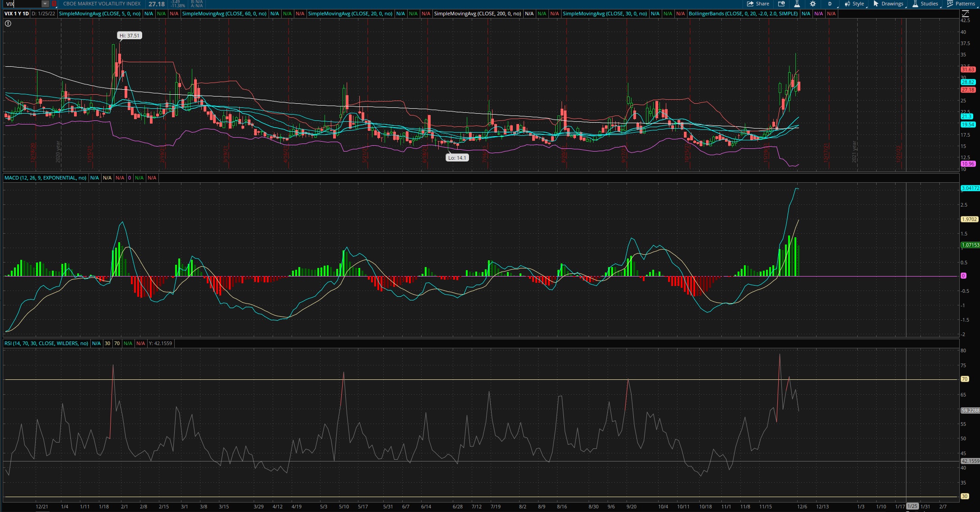Open the chart alert window icon
Image resolution: width=980 pixels, height=512 pixels.
pyautogui.click(x=781, y=4)
